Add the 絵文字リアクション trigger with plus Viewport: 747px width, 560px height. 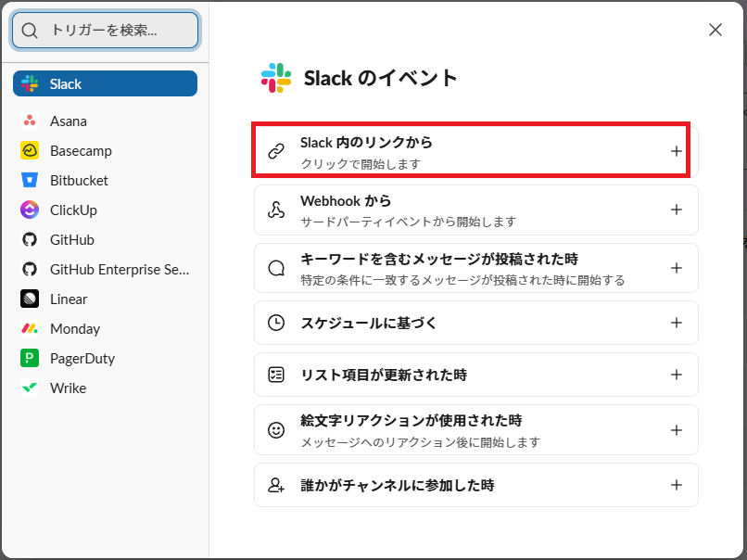[x=676, y=430]
